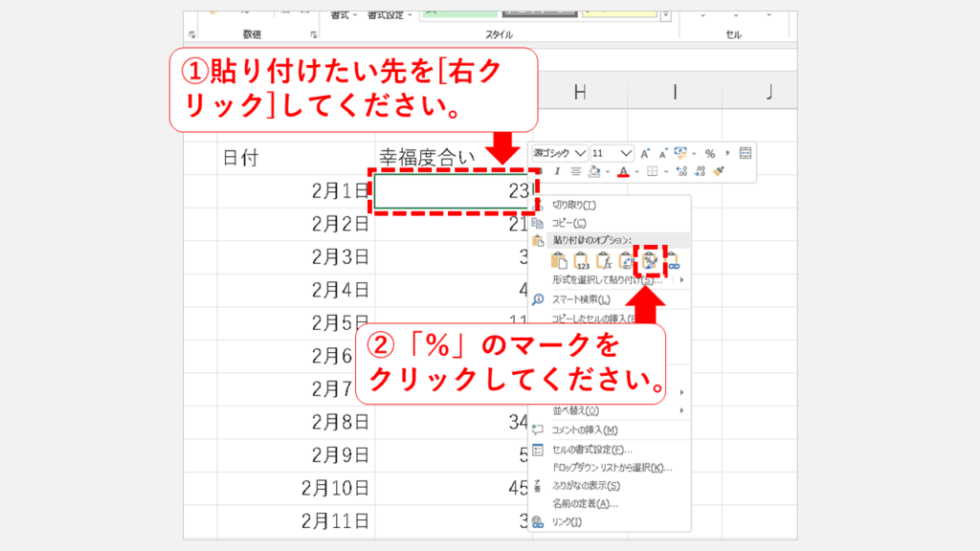Image resolution: width=980 pixels, height=551 pixels.
Task: Open the font size 11 dropdown
Action: pos(627,153)
